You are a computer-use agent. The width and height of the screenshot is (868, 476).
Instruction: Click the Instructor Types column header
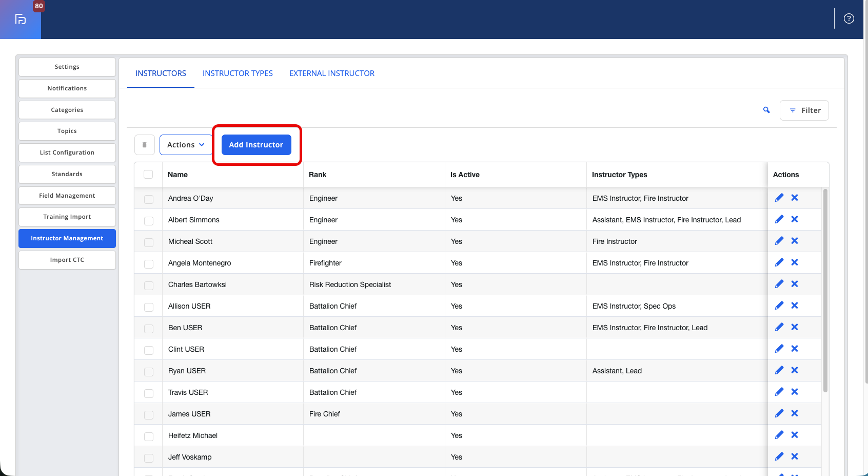tap(677, 175)
